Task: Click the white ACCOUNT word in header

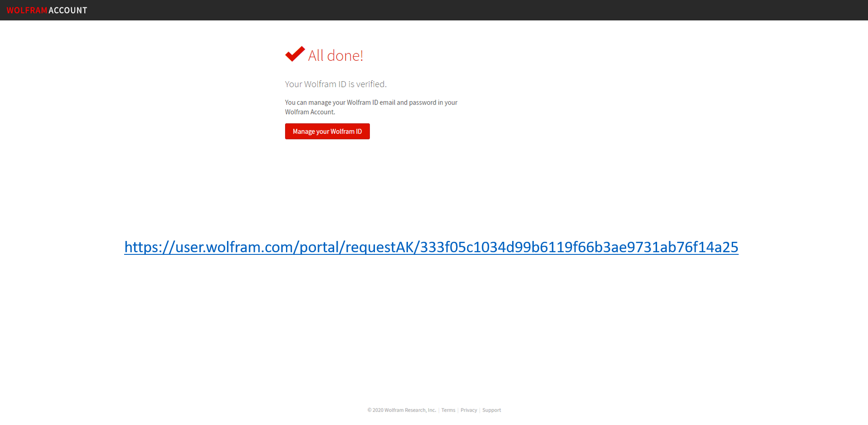Action: (68, 10)
